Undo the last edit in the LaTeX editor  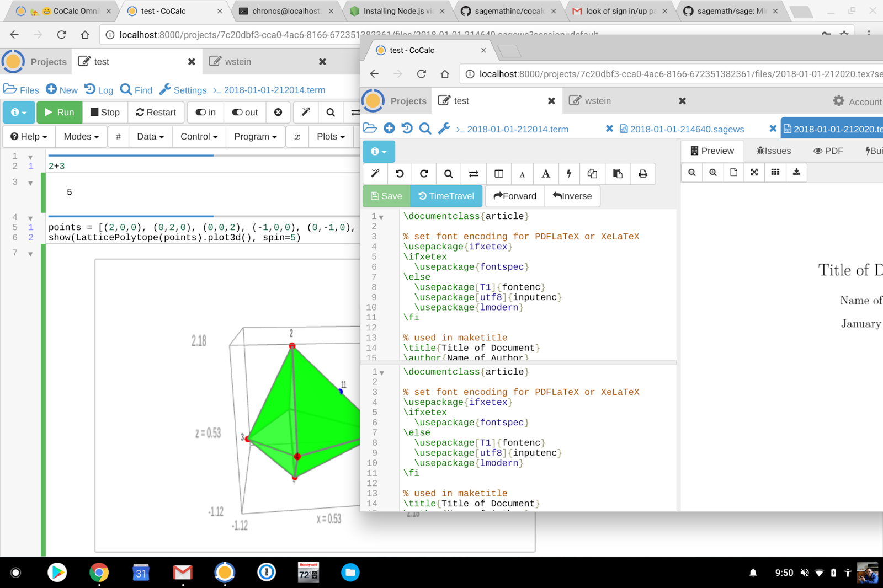(400, 174)
